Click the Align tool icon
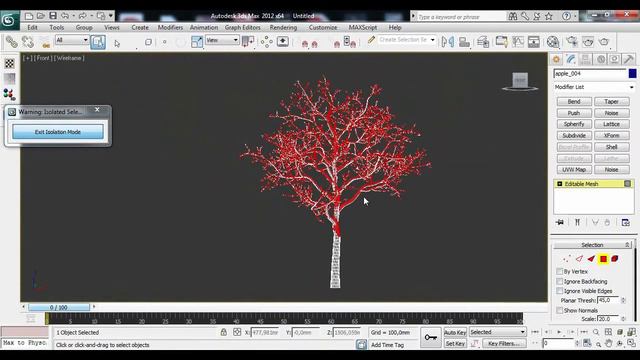 [x=464, y=42]
